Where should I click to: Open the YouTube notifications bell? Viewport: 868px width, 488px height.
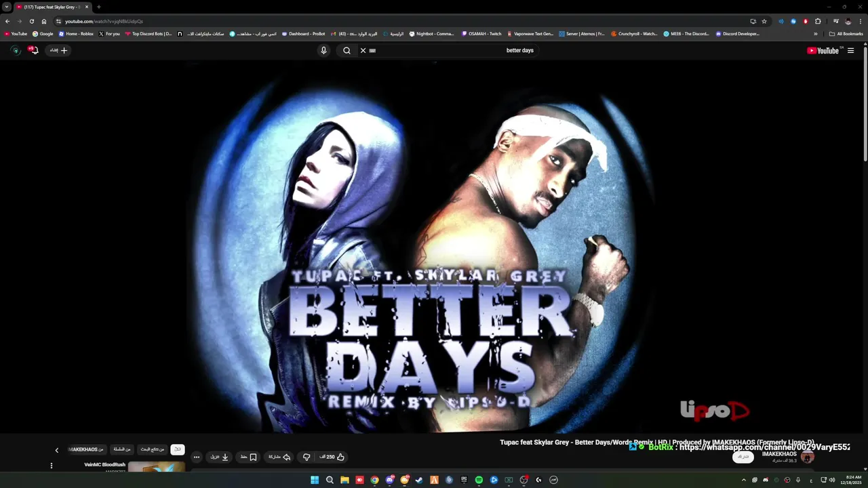[x=33, y=50]
